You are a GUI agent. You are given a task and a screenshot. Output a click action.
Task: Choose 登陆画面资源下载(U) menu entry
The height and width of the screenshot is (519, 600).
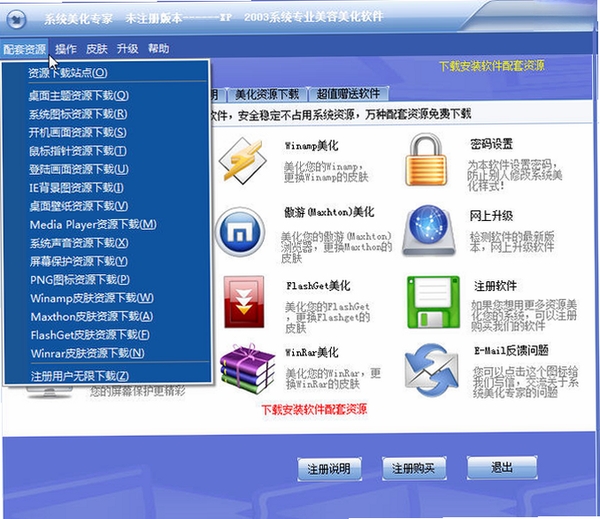pos(79,169)
